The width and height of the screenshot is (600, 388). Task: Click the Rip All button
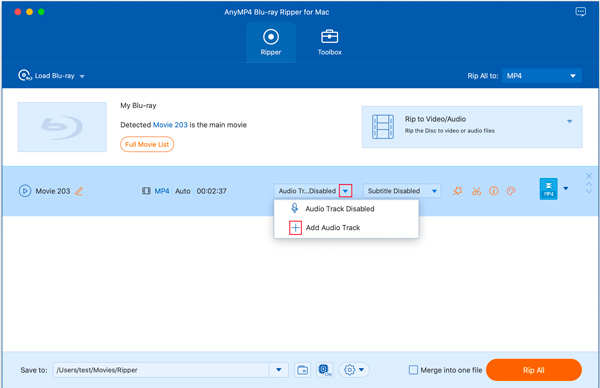click(x=534, y=370)
